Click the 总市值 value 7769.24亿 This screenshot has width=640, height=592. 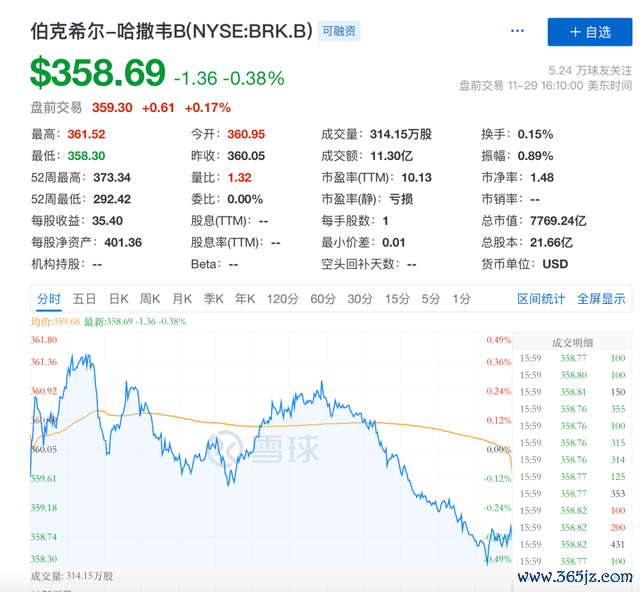[x=558, y=221]
